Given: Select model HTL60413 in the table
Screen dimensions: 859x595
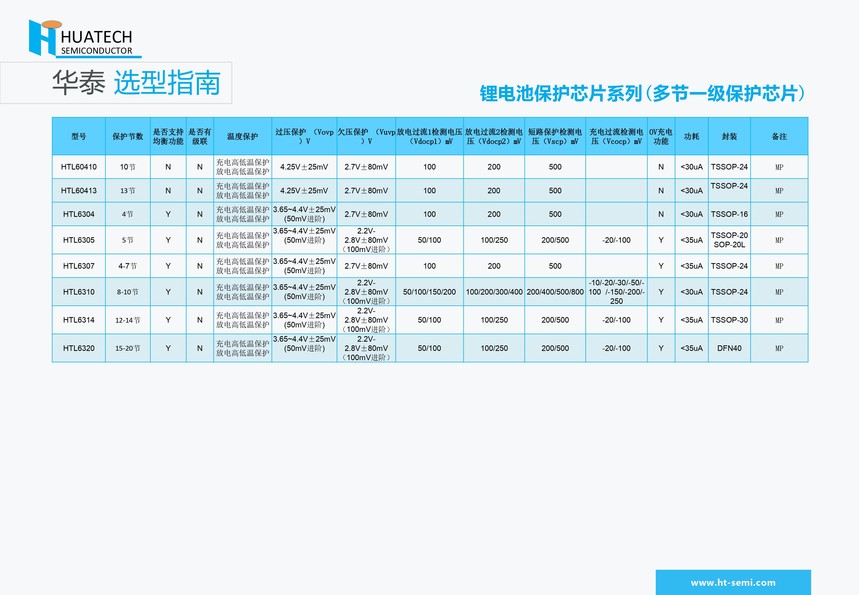Looking at the screenshot, I should 79,191.
